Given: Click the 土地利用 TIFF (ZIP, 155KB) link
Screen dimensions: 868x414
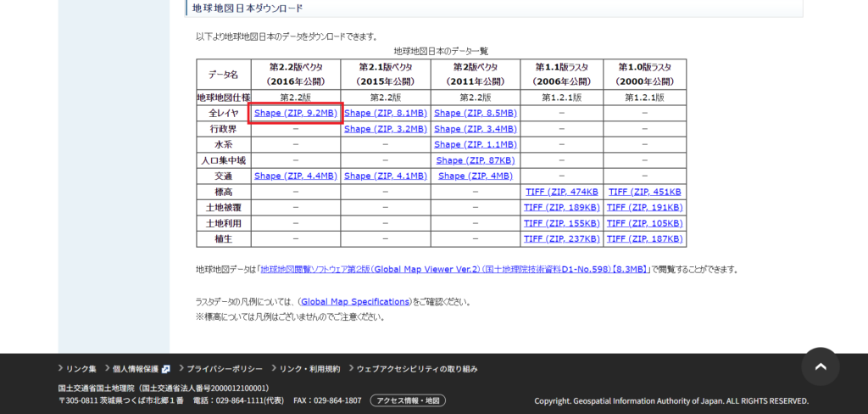Looking at the screenshot, I should point(561,223).
